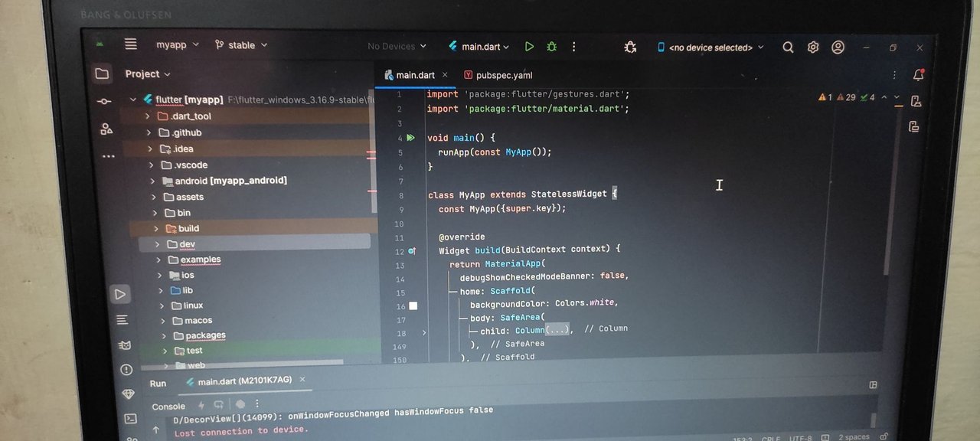Toggle the Project tool window folder icon
Screen dimensions: 980x441
[x=102, y=73]
